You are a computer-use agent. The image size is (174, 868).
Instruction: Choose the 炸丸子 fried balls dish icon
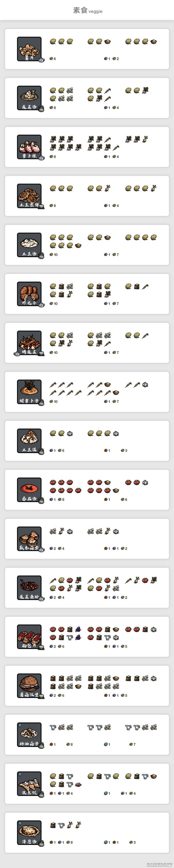[29, 294]
